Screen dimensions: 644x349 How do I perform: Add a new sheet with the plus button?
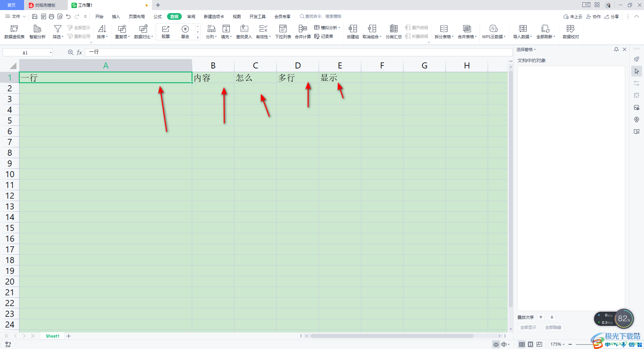(x=69, y=336)
